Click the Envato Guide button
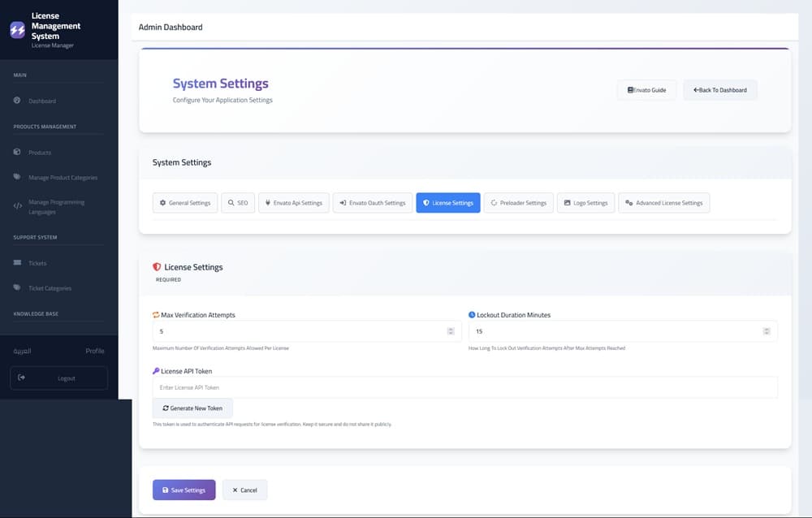812x518 pixels. [x=646, y=90]
